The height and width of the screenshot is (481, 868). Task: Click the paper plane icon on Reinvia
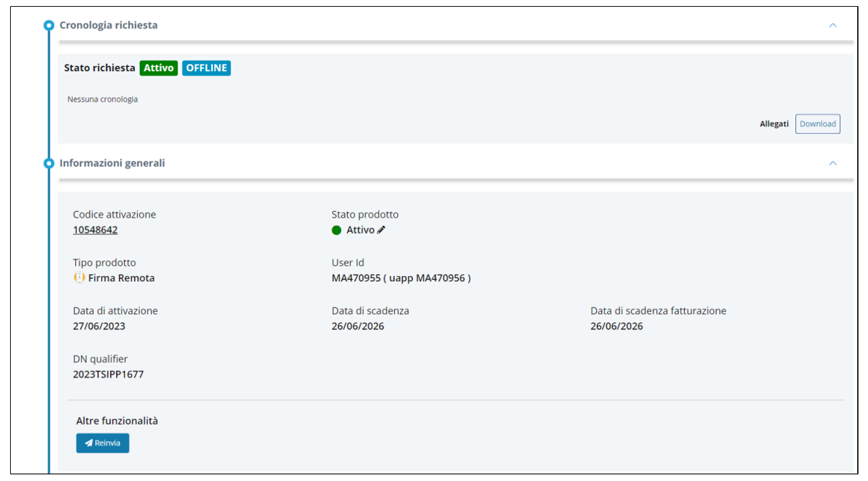(88, 443)
